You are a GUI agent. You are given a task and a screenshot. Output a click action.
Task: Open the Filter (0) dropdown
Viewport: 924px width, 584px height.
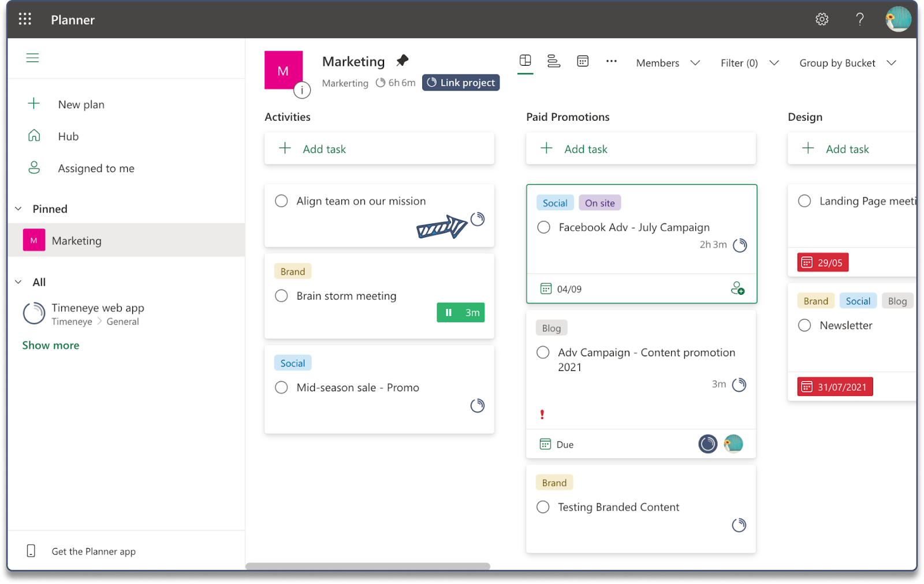tap(750, 63)
